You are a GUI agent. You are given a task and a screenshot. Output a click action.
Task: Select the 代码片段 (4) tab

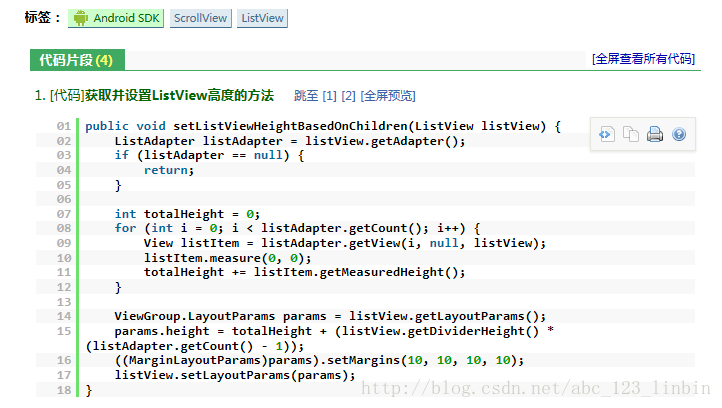point(77,60)
